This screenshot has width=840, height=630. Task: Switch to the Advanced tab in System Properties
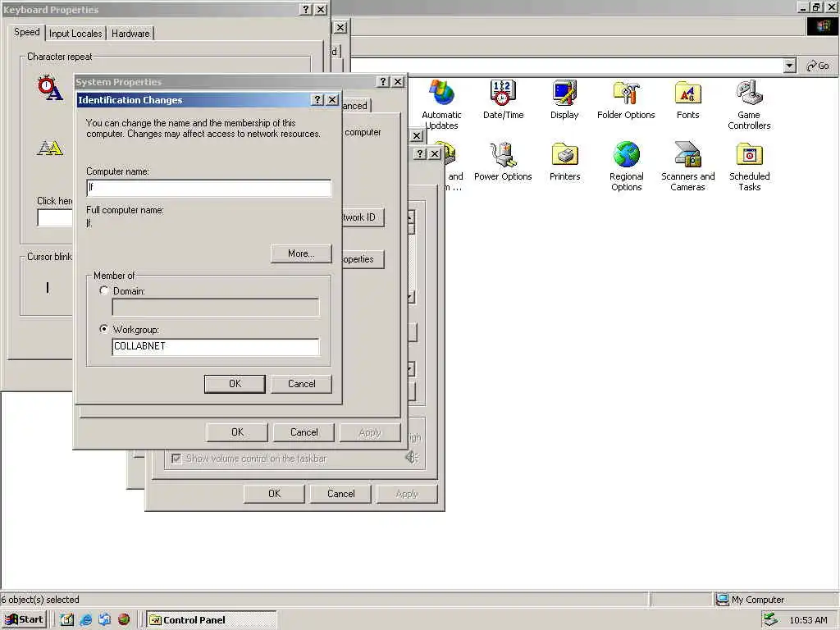click(x=356, y=106)
